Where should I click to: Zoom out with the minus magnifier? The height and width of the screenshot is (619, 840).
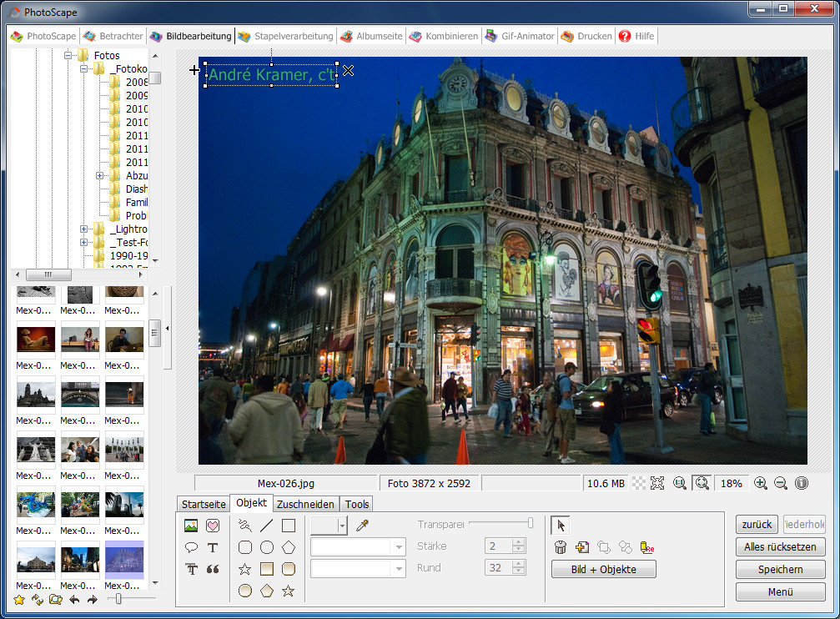781,483
